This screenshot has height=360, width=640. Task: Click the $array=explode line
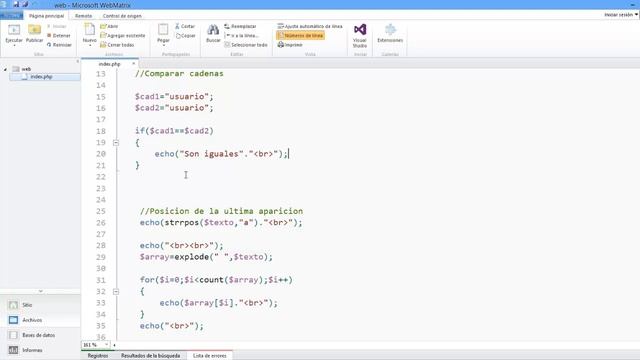(x=206, y=257)
